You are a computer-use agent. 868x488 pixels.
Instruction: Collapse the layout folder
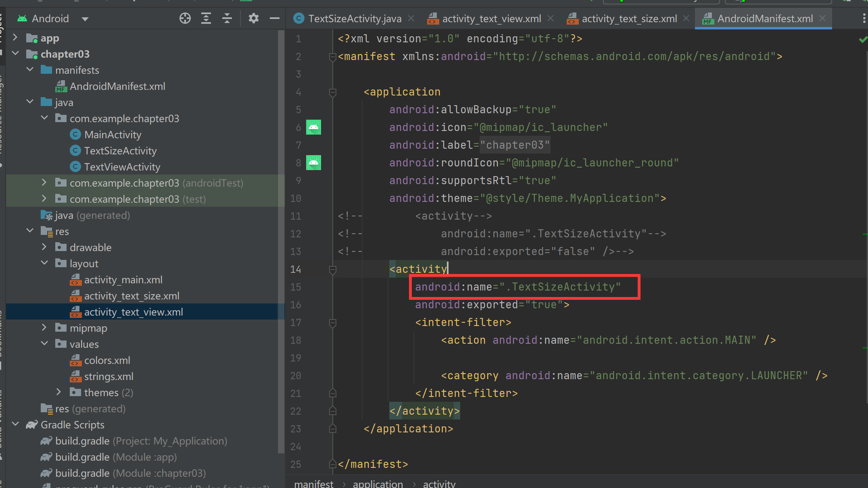click(44, 263)
